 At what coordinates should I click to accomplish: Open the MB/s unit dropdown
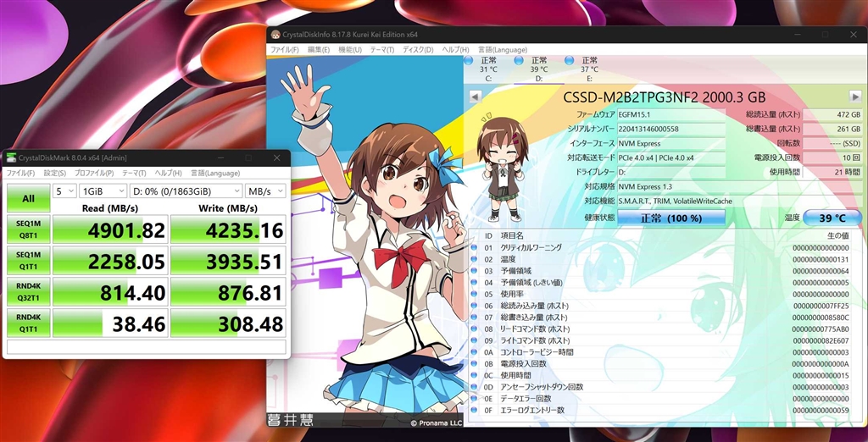pos(265,191)
